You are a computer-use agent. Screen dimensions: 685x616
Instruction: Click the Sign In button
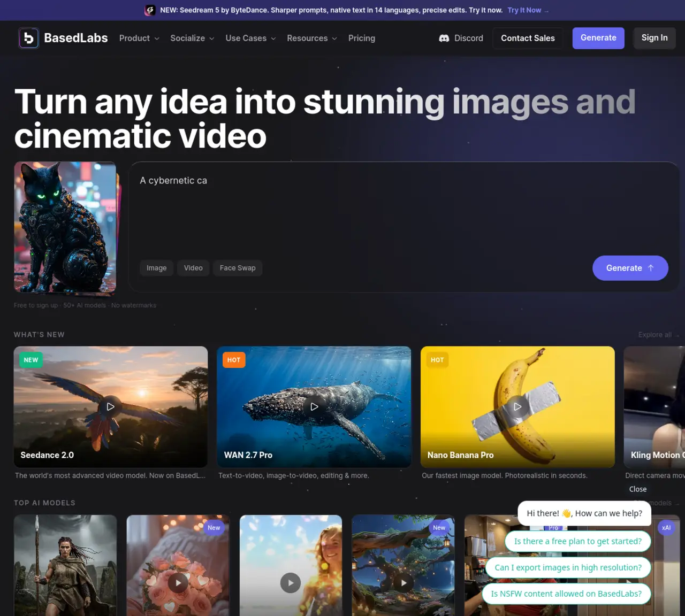(654, 38)
